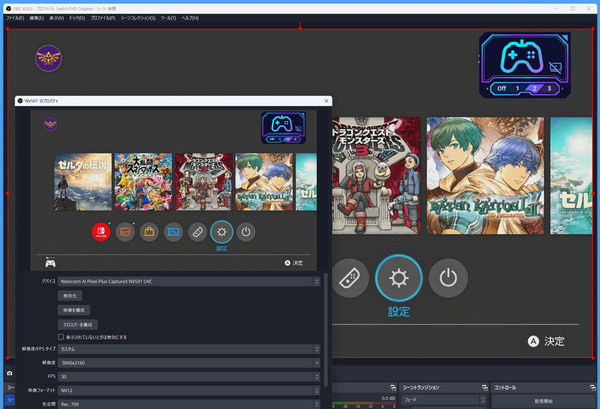
Task: Click the Off option on gamepad overlay
Action: pyautogui.click(x=501, y=88)
